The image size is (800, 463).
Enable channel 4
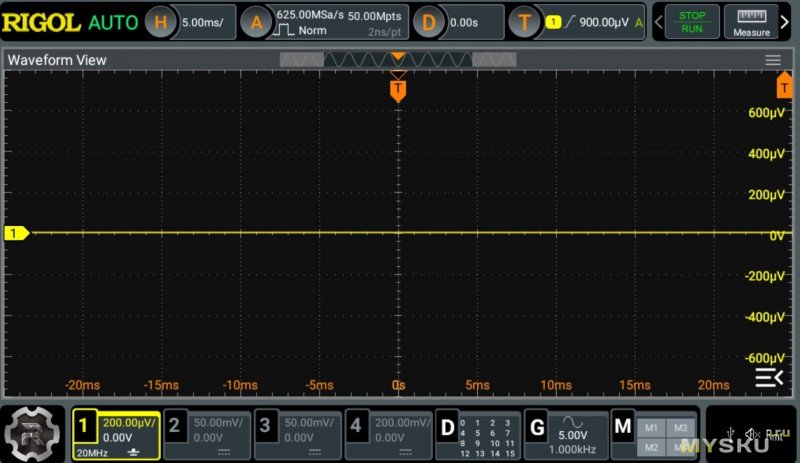click(389, 430)
